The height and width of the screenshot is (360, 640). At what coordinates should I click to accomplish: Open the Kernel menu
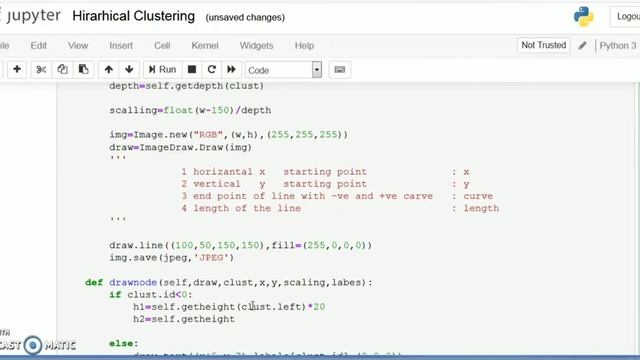pos(205,46)
